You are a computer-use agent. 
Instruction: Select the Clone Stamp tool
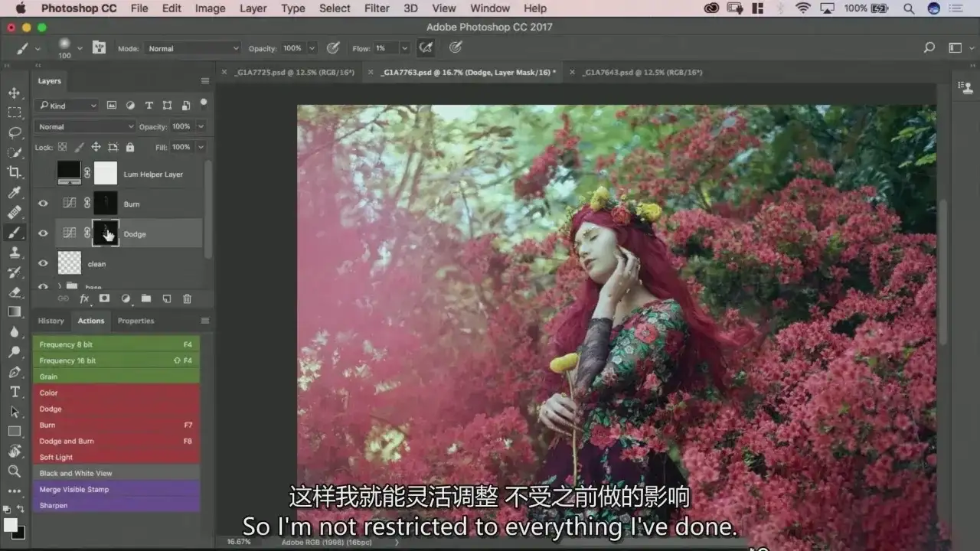coord(15,252)
